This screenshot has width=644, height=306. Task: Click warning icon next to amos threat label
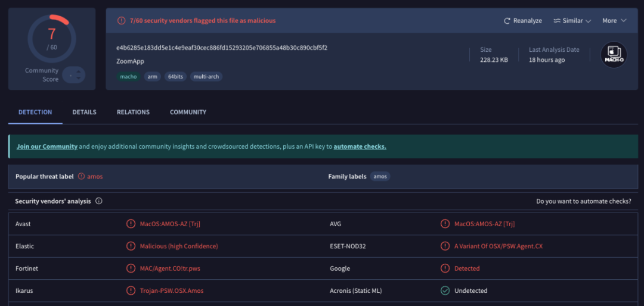pyautogui.click(x=81, y=177)
